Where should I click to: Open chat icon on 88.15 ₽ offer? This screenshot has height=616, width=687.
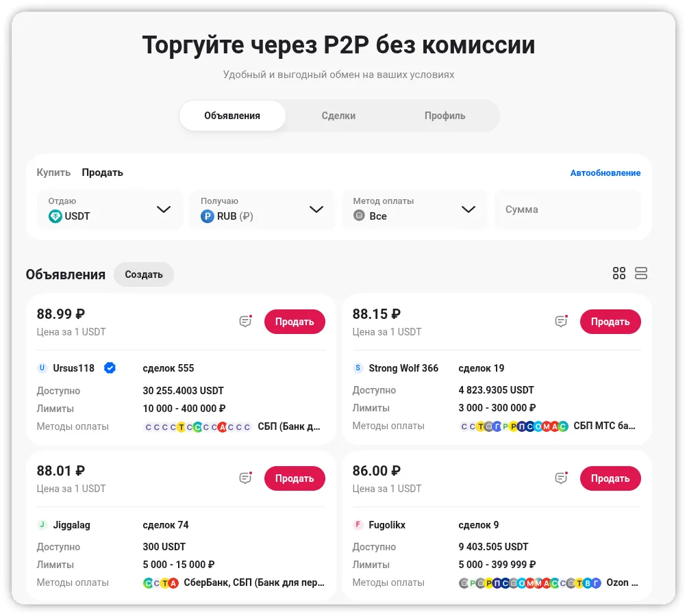pos(561,322)
